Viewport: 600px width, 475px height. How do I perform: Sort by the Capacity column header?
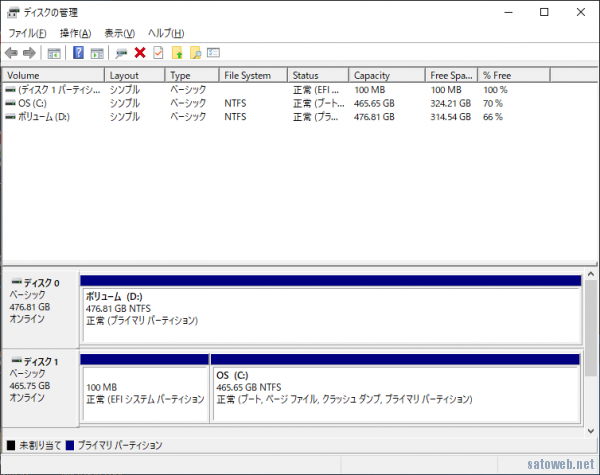(x=385, y=75)
